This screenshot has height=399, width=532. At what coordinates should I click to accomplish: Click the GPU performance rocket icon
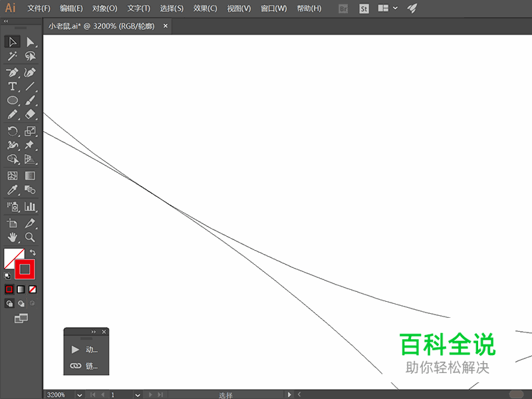coord(412,8)
